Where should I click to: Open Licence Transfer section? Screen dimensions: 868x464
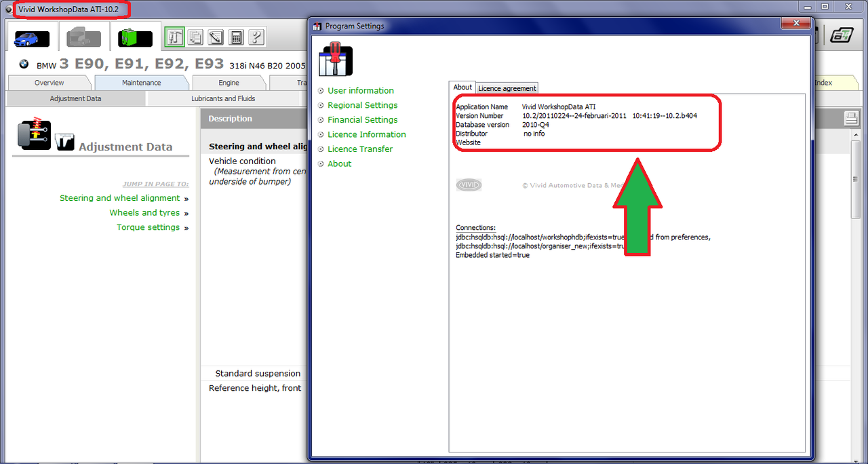click(x=360, y=149)
